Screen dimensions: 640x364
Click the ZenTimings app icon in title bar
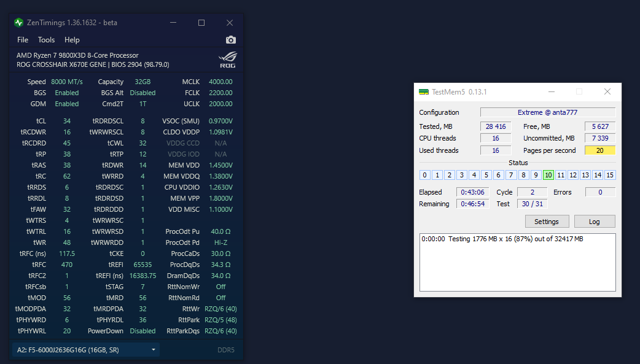(x=18, y=23)
